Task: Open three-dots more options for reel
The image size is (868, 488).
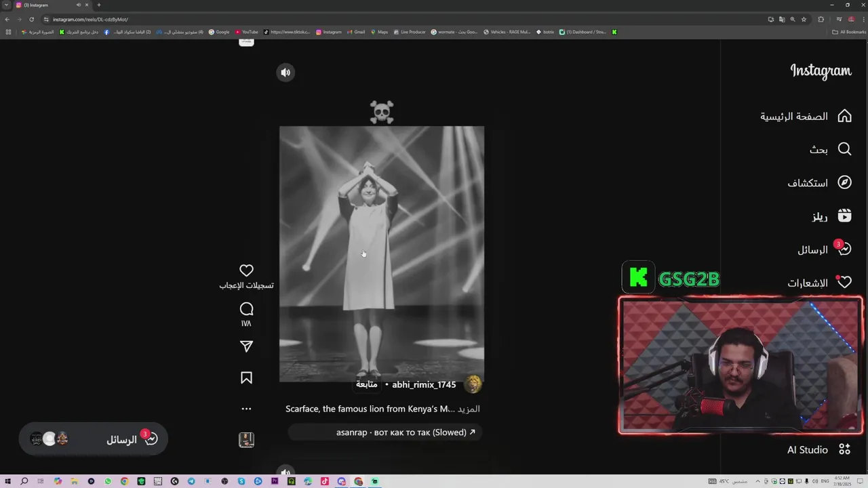Action: [x=246, y=409]
